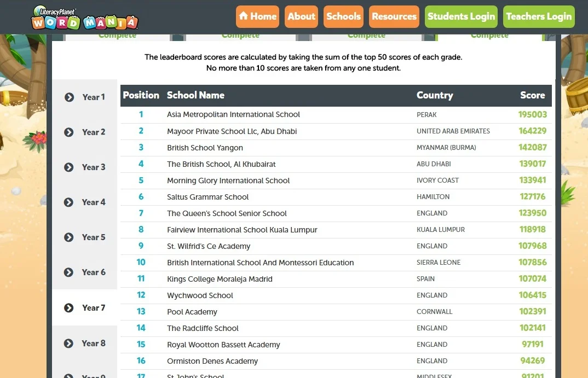Click the arrow icon beside Year 7
The image size is (588, 378).
coord(68,308)
